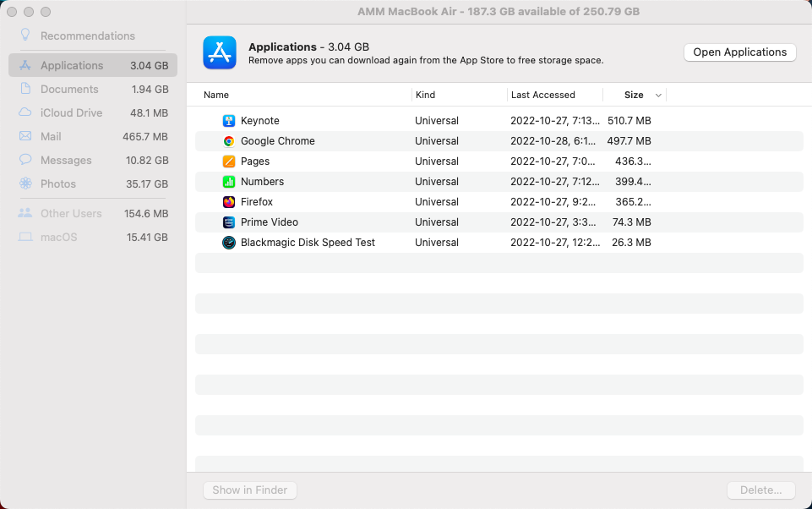Select the Keynote row name

[260, 121]
